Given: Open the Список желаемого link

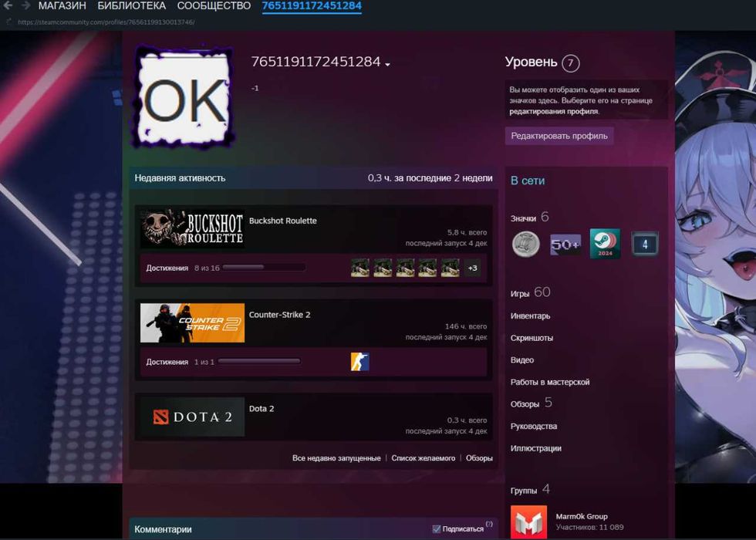Looking at the screenshot, I should pyautogui.click(x=424, y=458).
